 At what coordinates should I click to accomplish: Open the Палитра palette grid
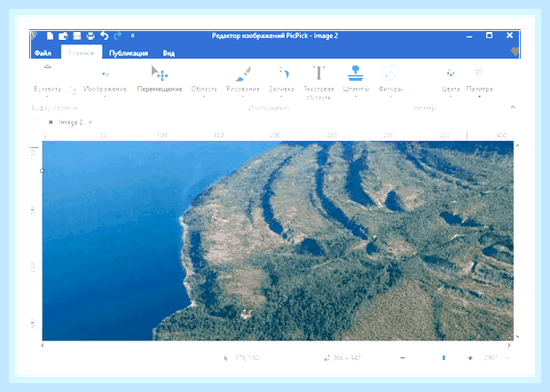click(x=479, y=73)
